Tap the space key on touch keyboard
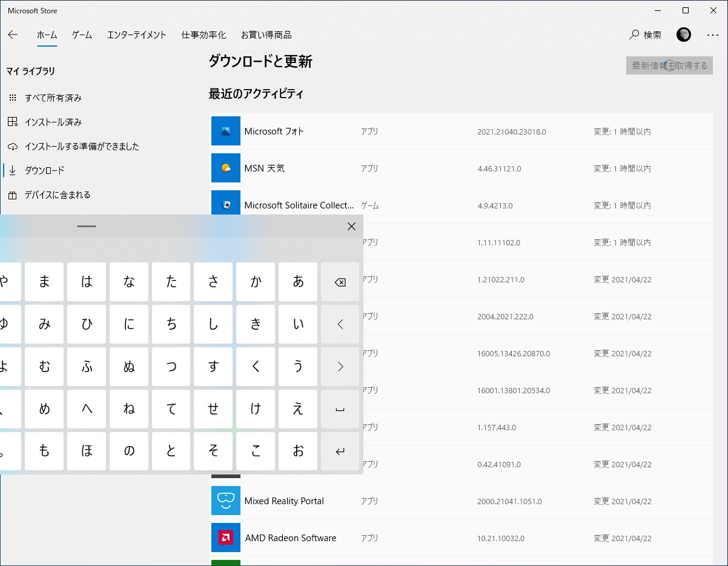728x566 pixels. tap(340, 409)
